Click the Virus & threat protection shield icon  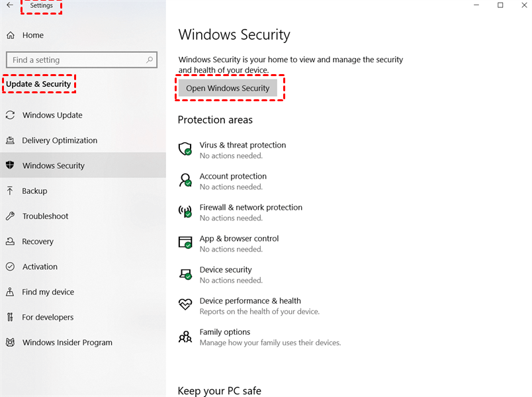(185, 149)
